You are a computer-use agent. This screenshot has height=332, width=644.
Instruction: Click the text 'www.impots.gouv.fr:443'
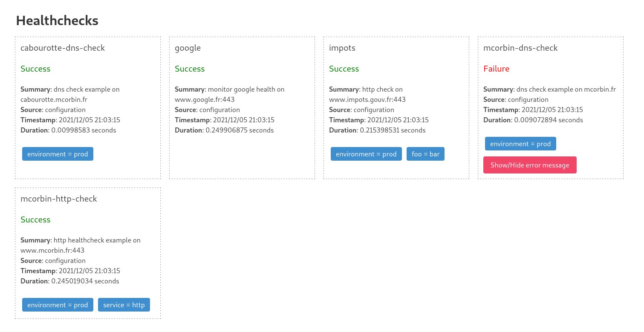tap(367, 99)
